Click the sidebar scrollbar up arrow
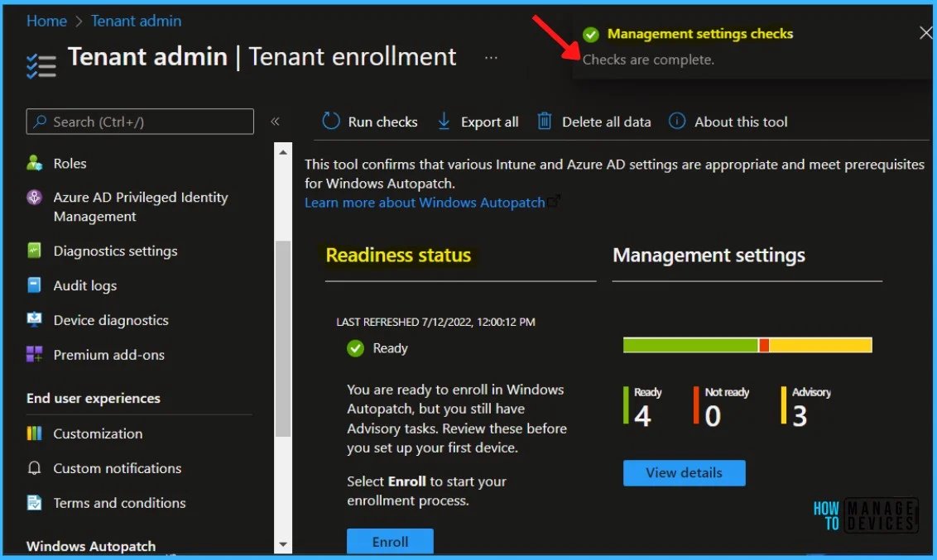This screenshot has height=560, width=937. pos(283,153)
